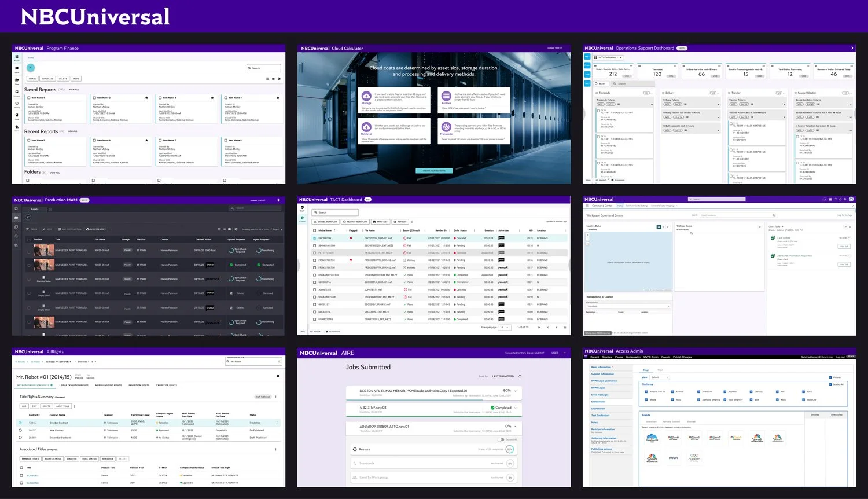Image resolution: width=868 pixels, height=499 pixels.
Task: Expand the DCS_104_VPL job at 80%
Action: click(x=515, y=391)
